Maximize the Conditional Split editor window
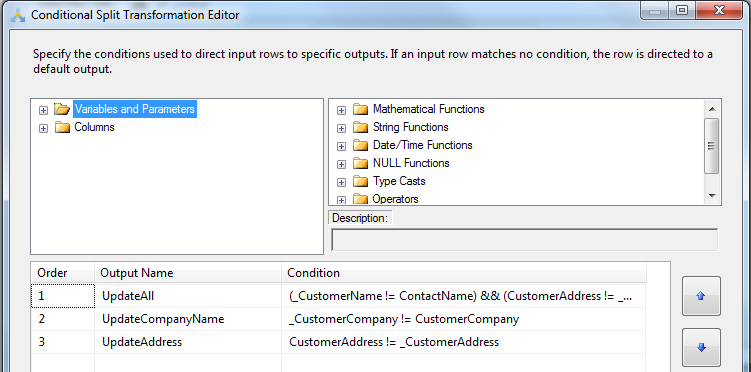Viewport: 751px width, 372px height. click(x=682, y=11)
